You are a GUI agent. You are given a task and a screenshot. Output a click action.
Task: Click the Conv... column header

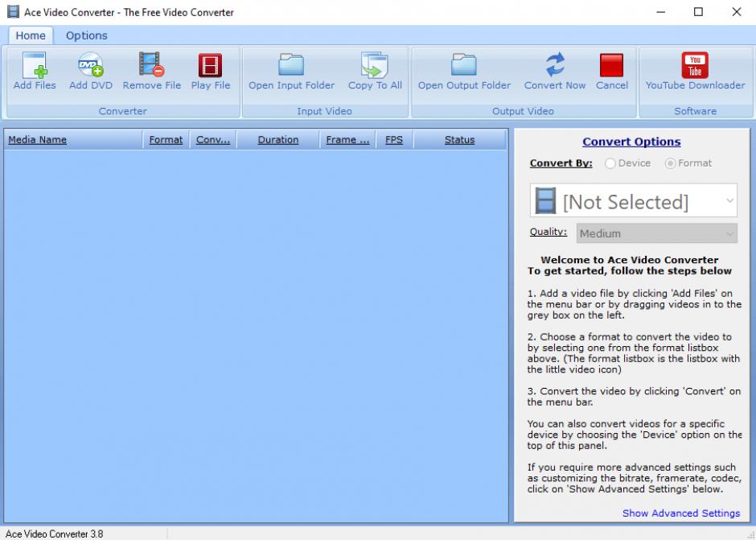[x=213, y=140]
